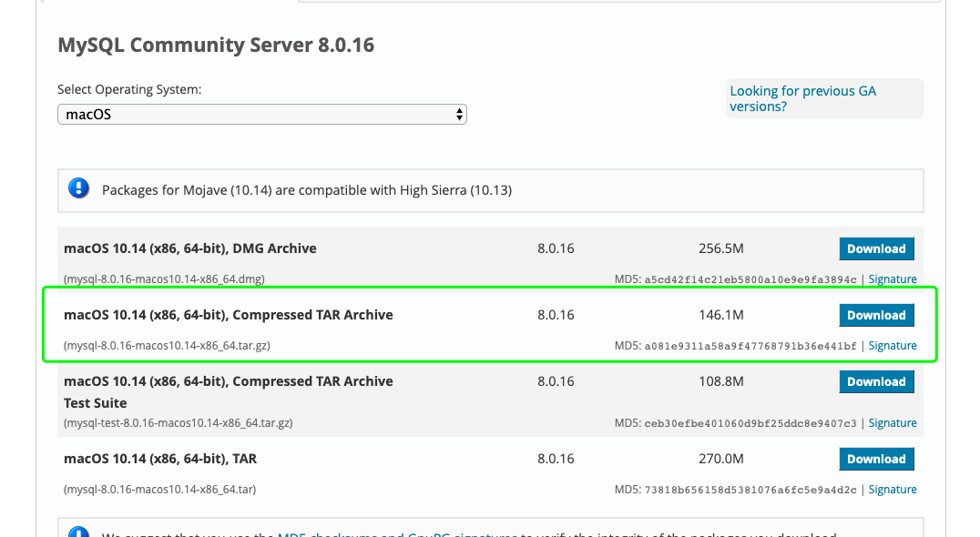Click the 108.8M file size value
The height and width of the screenshot is (537, 980).
721,380
